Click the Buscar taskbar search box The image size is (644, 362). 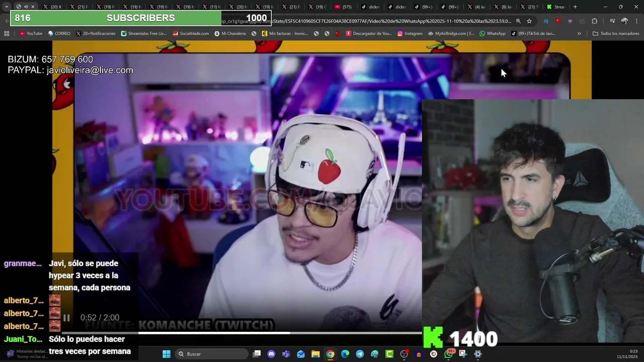(211, 354)
